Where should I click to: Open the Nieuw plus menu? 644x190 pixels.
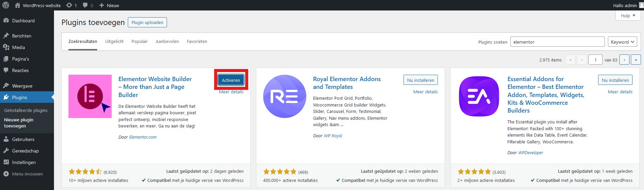pos(109,5)
